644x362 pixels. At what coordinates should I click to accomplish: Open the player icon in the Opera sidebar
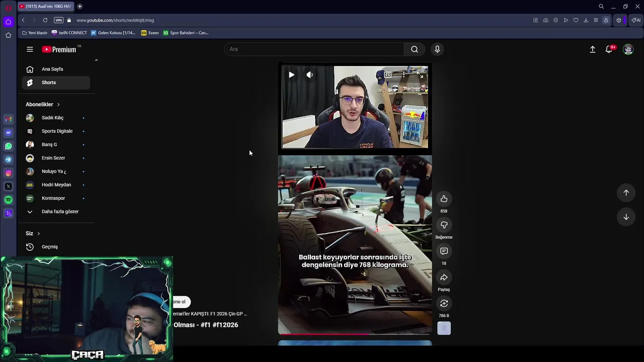[x=8, y=213]
